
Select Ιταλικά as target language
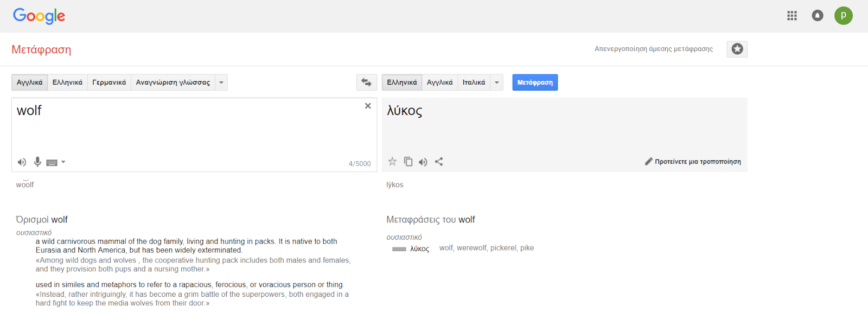[x=474, y=82]
